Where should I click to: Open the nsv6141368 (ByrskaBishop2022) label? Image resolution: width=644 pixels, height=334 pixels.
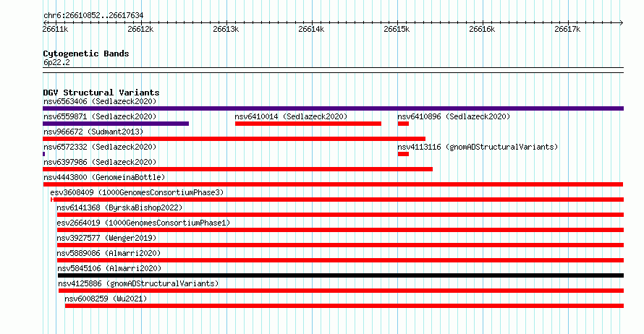119,207
